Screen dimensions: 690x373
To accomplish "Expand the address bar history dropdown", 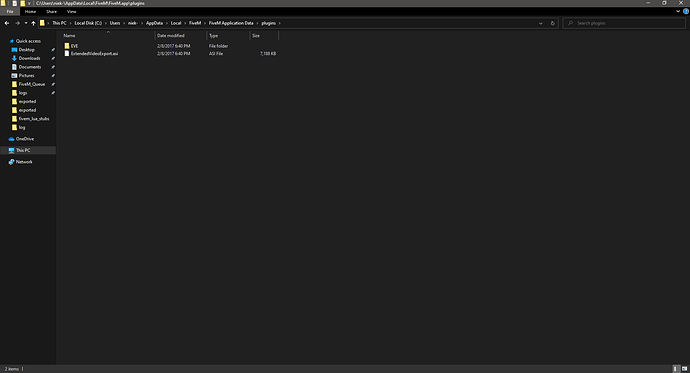I will coord(541,23).
